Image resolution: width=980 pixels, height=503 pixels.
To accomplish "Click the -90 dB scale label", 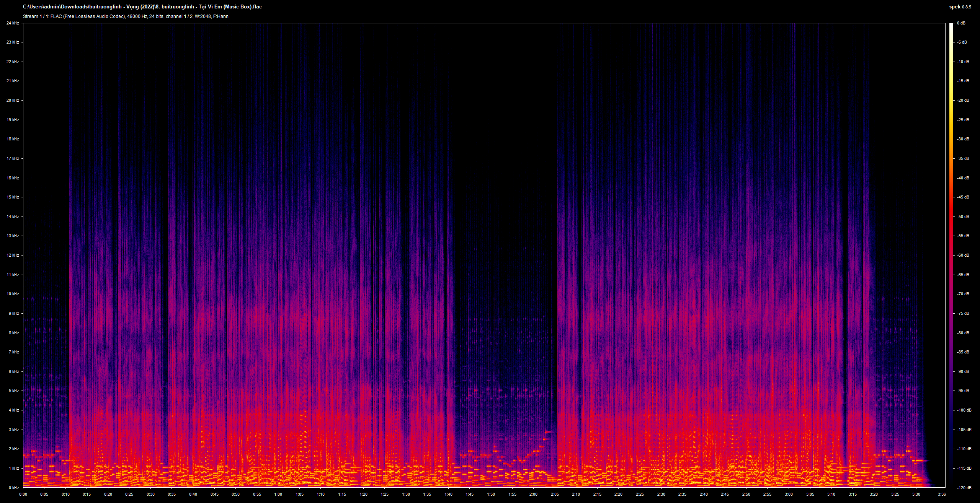I will click(x=963, y=371).
